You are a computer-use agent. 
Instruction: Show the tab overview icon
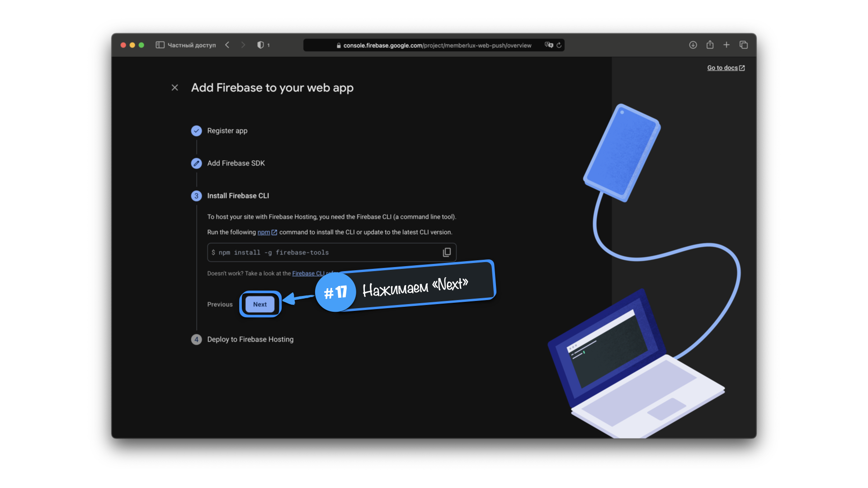(744, 45)
